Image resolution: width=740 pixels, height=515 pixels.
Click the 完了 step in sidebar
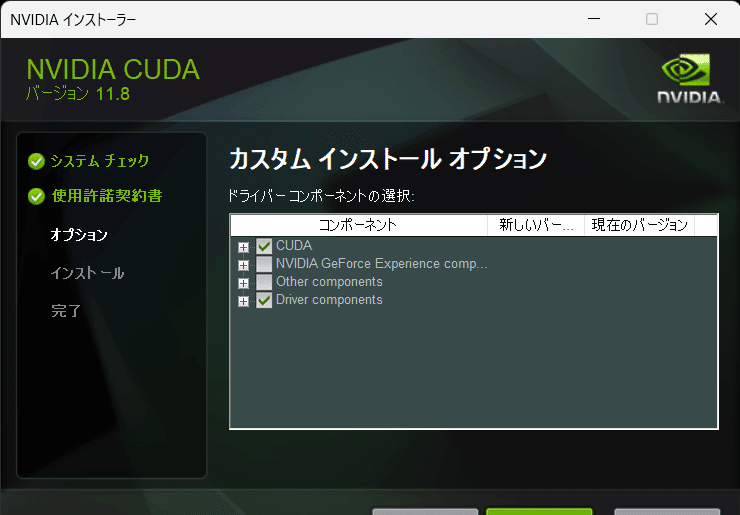tap(66, 311)
